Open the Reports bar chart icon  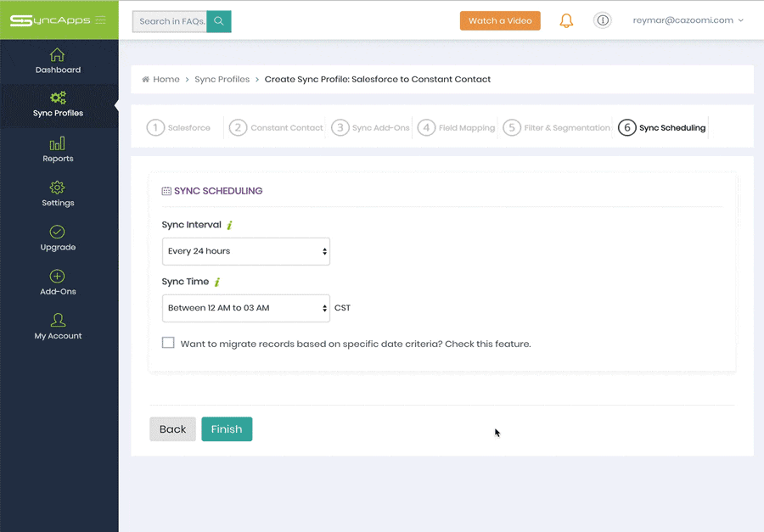[57, 143]
